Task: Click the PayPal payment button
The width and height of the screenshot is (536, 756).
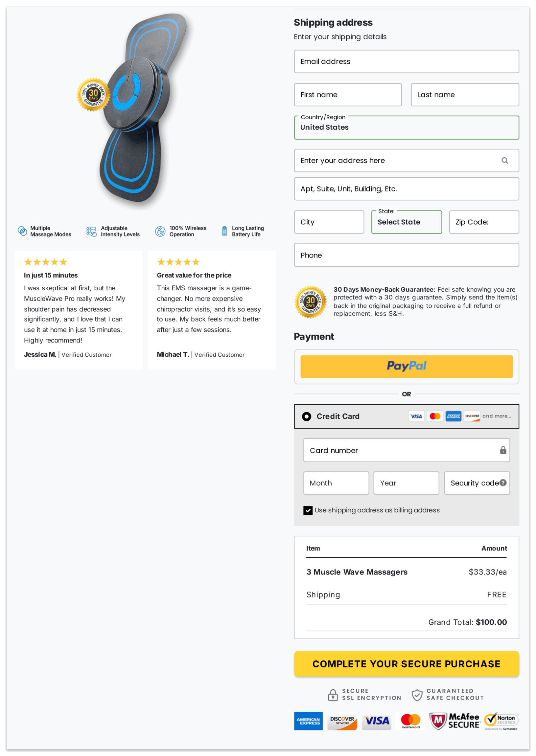Action: pos(406,367)
